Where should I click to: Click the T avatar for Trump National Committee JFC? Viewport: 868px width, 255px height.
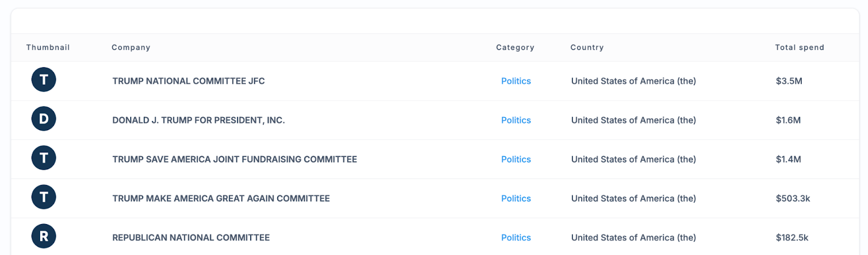[44, 80]
